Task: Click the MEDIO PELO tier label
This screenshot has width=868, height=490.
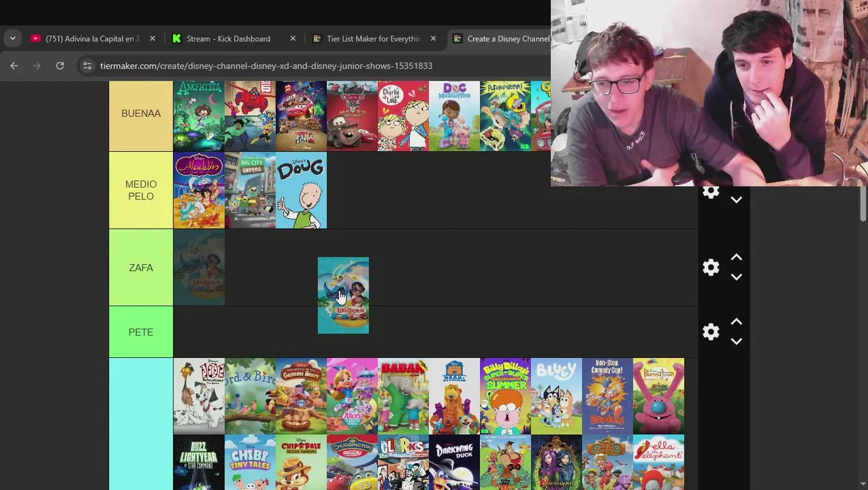Action: 141,190
